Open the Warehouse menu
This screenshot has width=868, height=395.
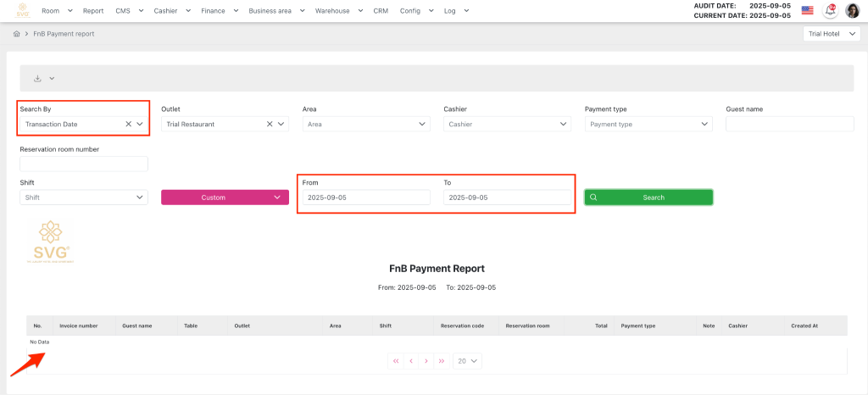[339, 11]
